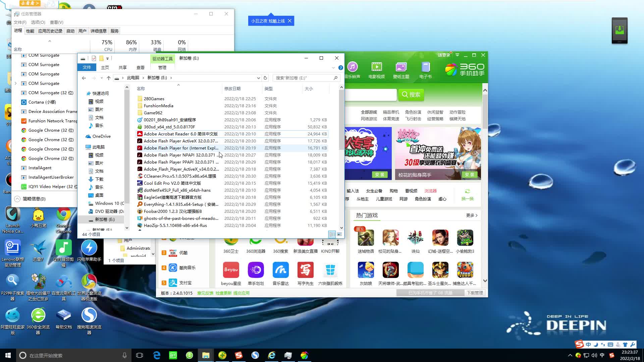Close the 小丑之夜 炫酷上线 notification

click(x=289, y=21)
